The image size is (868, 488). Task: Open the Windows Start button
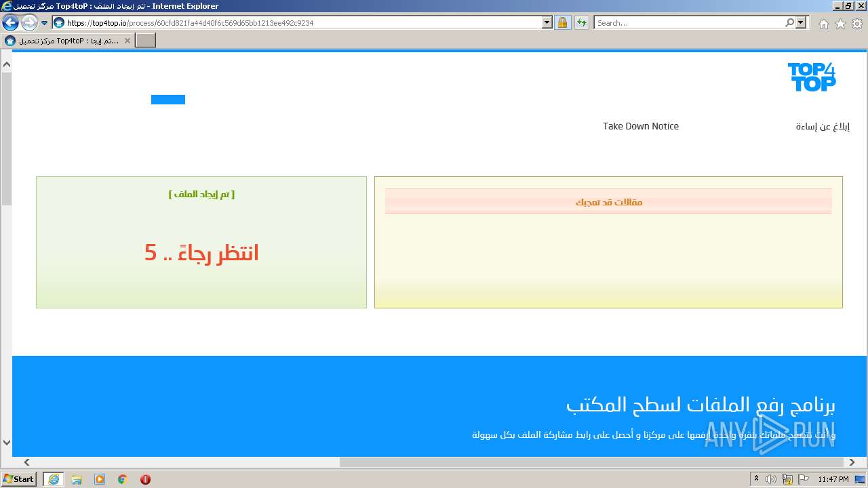click(x=19, y=479)
